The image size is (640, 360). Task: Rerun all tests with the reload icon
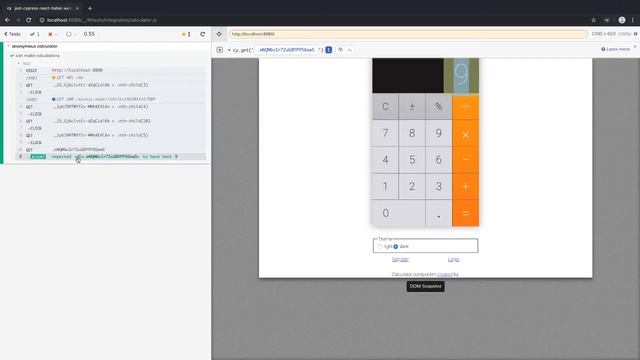(x=202, y=34)
